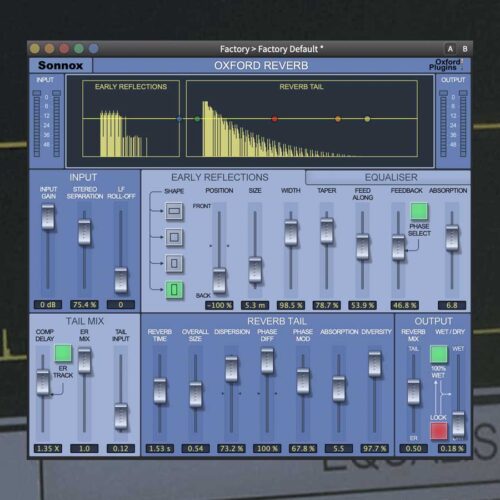Click the LF Roll-Off 0 value field

(x=121, y=305)
